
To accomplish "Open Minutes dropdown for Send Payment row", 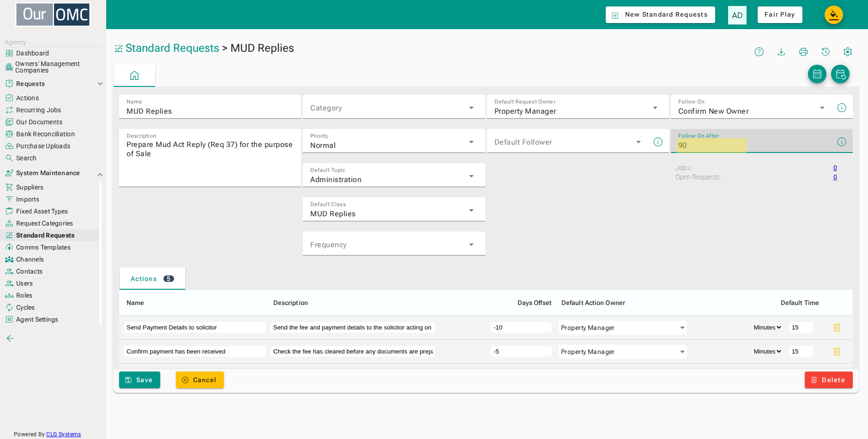I will tap(767, 327).
